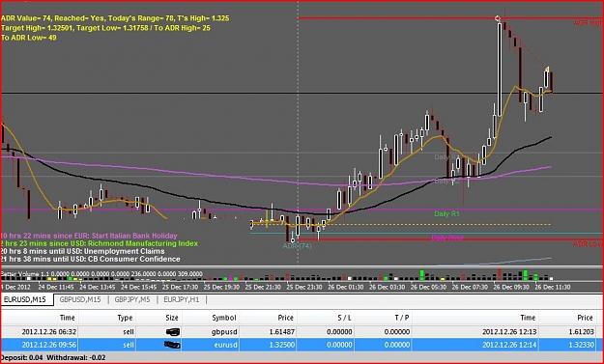
Task: Select the eurusd sell trade row
Action: pyautogui.click(x=302, y=345)
